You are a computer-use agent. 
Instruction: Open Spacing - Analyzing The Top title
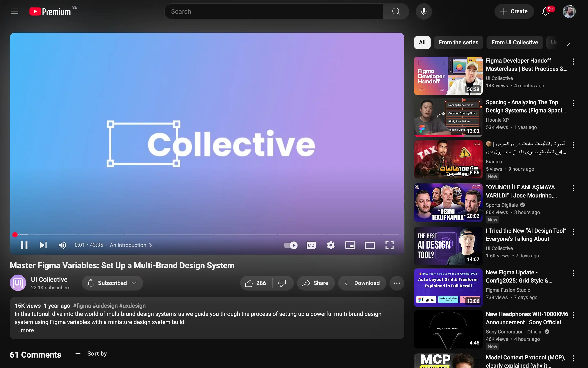[526, 106]
